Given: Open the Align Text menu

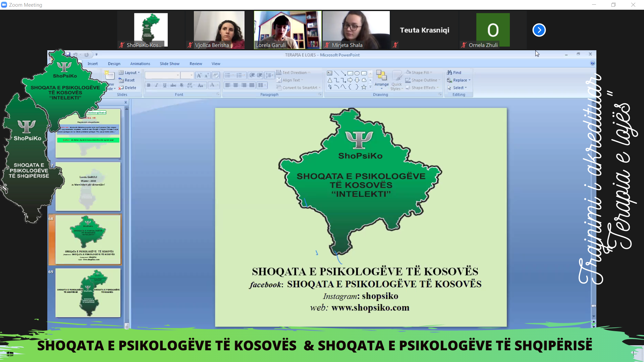Looking at the screenshot, I should tap(290, 80).
